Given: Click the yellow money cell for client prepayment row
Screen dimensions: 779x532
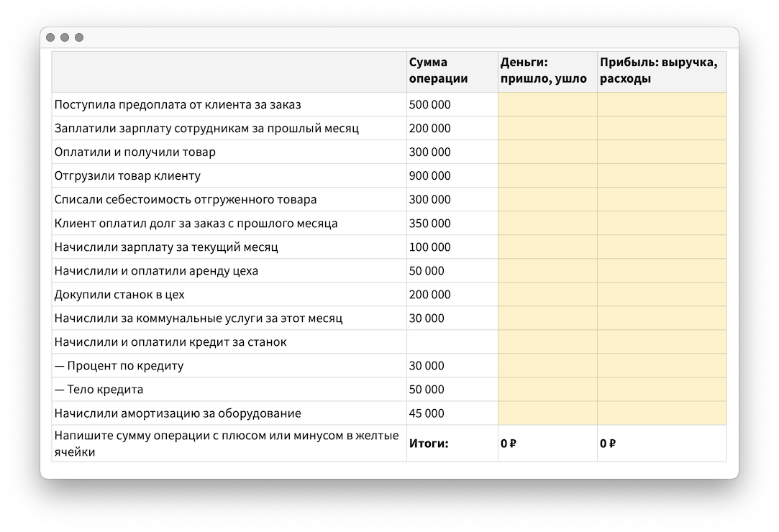Looking at the screenshot, I should (x=547, y=104).
